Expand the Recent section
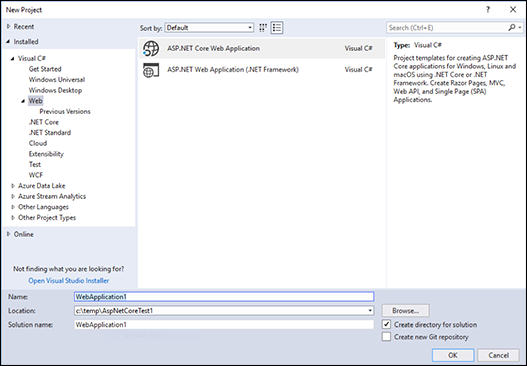This screenshot has height=366, width=527. [x=8, y=26]
